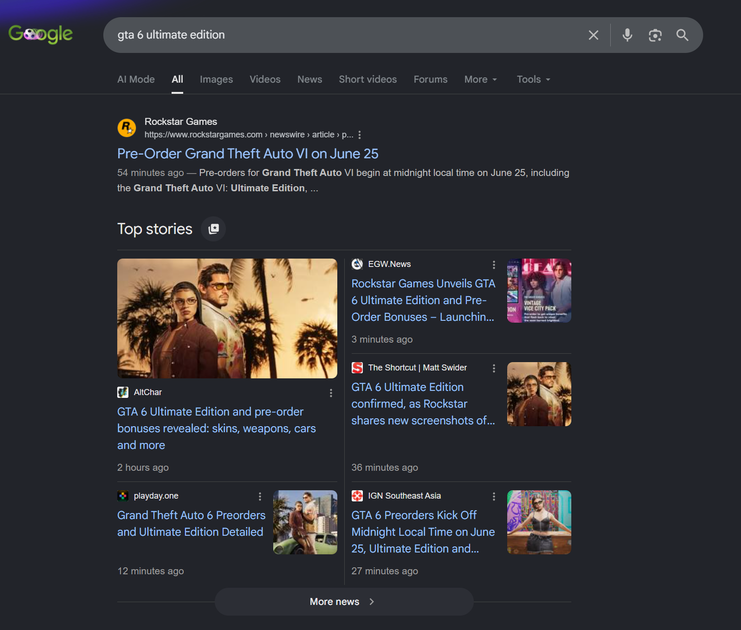The image size is (741, 630).
Task: Click '2 hours ago' timestamp
Action: coord(143,467)
